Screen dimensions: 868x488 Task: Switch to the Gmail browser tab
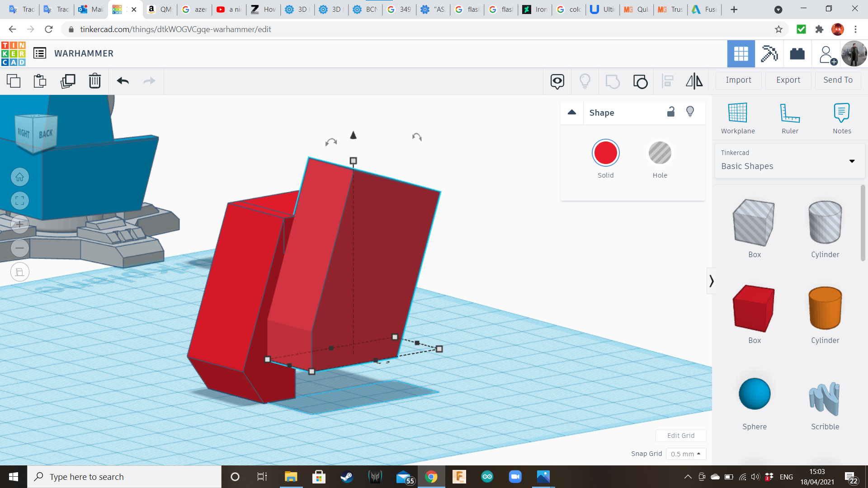[90, 9]
